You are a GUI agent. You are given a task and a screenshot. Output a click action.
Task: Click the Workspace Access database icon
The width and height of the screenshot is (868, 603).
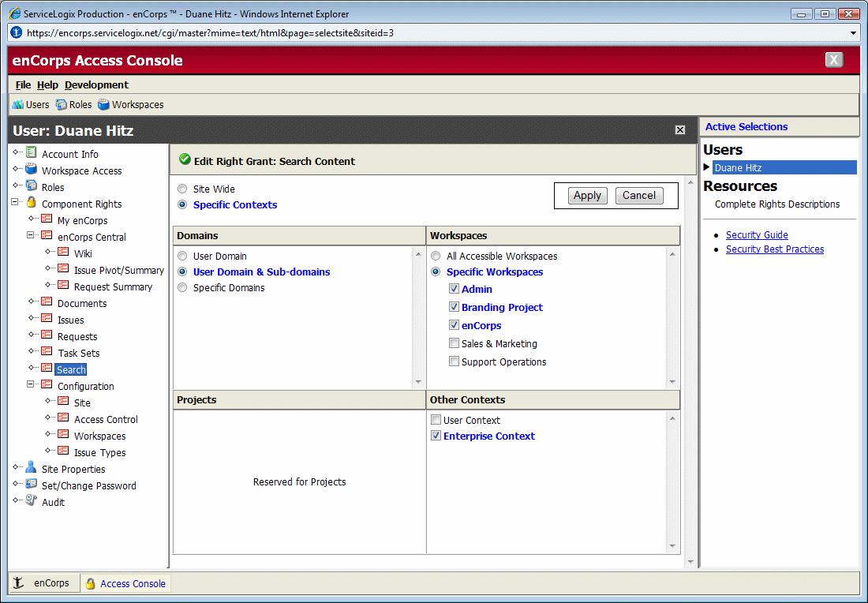tap(32, 170)
